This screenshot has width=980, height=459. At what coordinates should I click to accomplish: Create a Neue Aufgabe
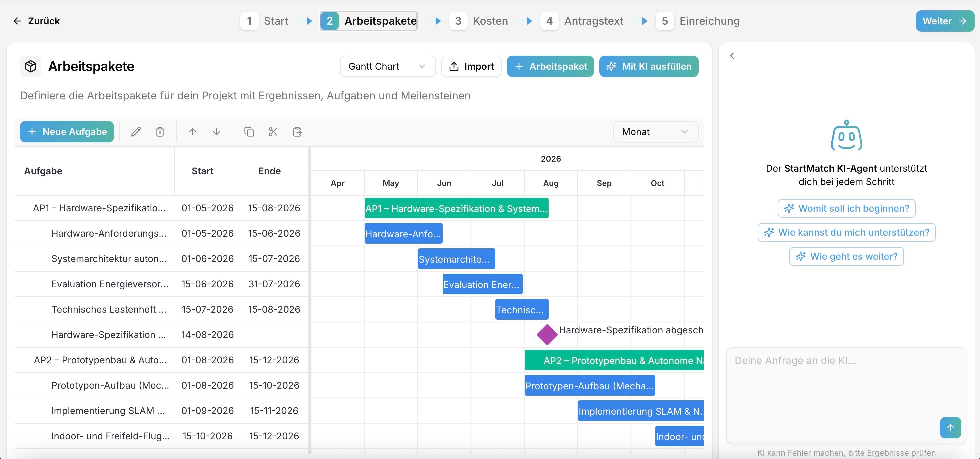pos(67,132)
